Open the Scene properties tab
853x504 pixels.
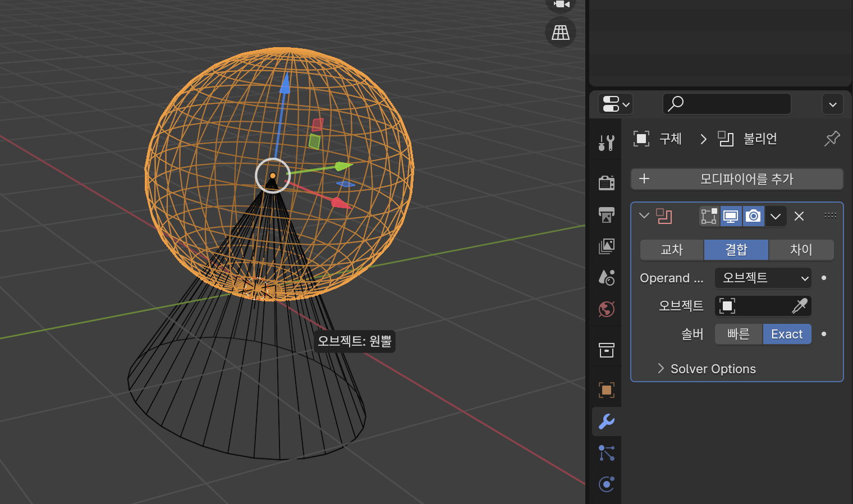tap(607, 277)
